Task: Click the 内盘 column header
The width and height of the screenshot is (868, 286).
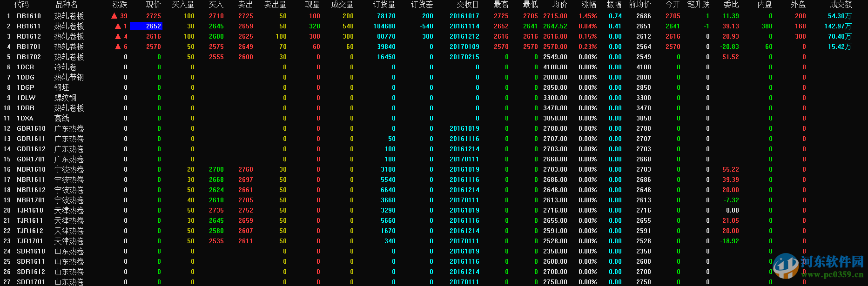Action: 765,4
